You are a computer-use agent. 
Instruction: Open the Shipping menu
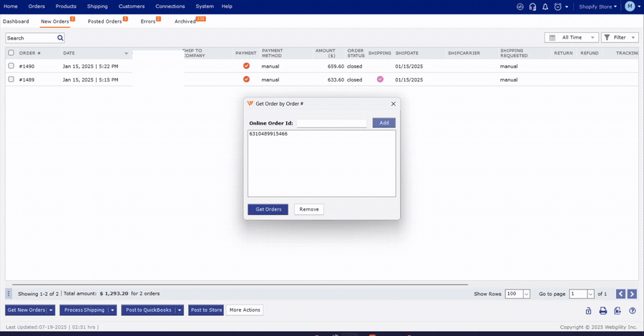click(97, 6)
